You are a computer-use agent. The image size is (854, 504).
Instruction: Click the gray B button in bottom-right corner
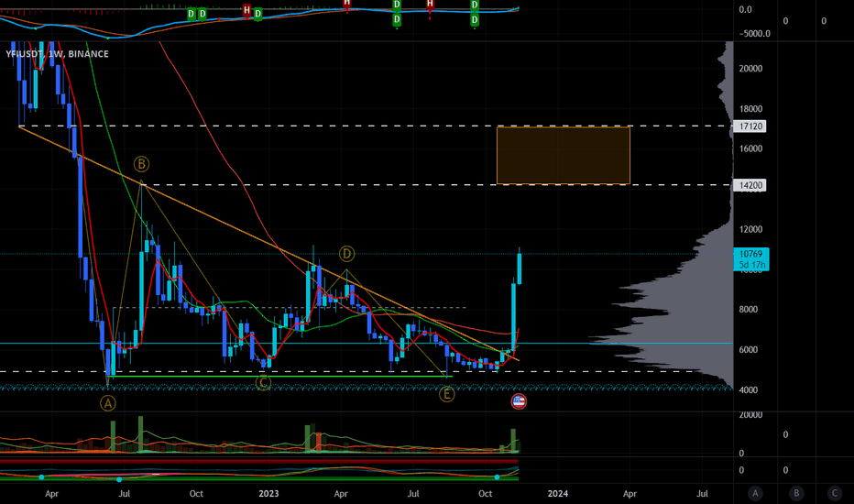pyautogui.click(x=795, y=493)
